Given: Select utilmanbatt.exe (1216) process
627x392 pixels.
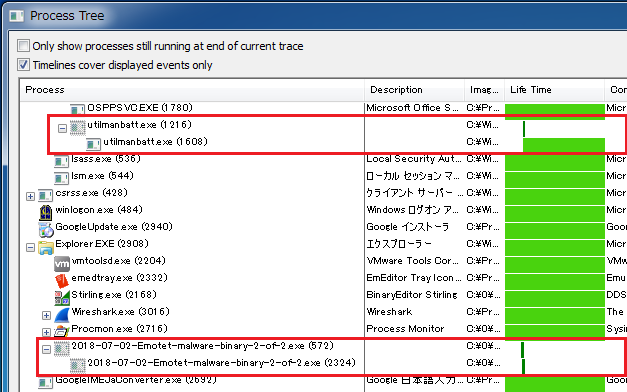Looking at the screenshot, I should click(x=139, y=125).
